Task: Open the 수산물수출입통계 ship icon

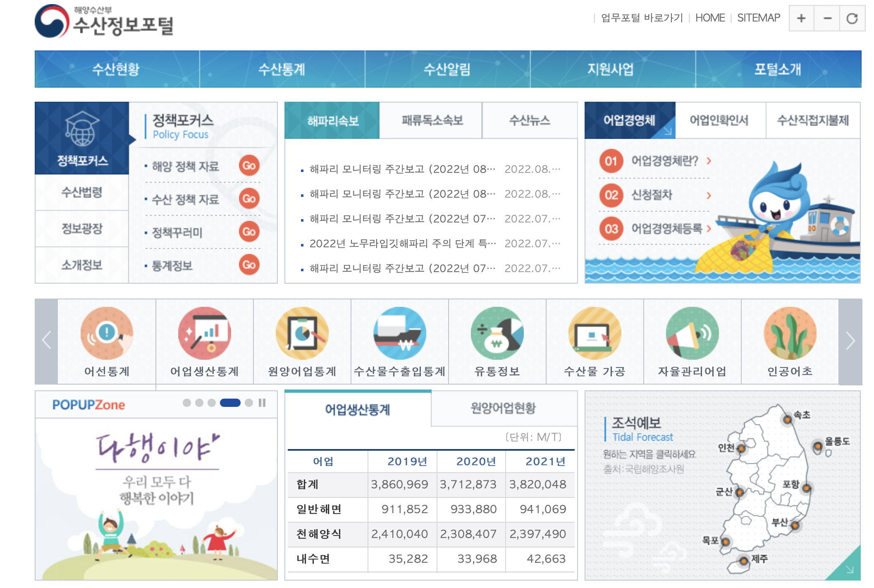Action: click(x=399, y=333)
